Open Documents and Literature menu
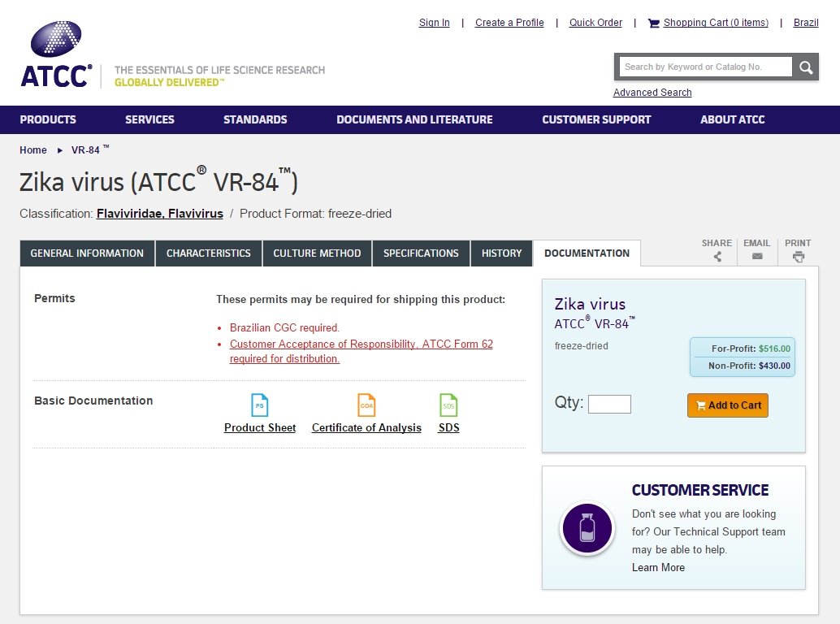 tap(414, 119)
